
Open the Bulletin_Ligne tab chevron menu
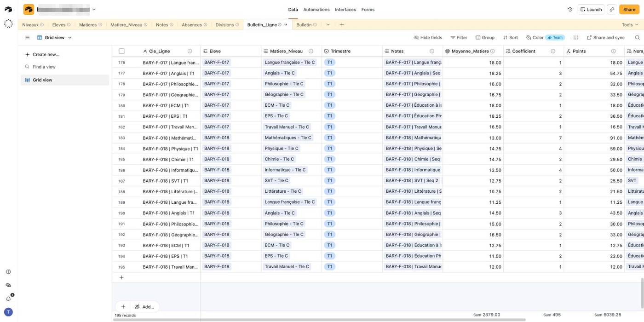coord(285,25)
